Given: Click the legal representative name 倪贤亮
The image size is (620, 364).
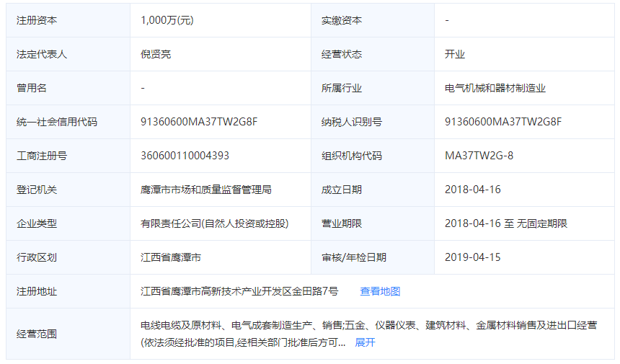Looking at the screenshot, I should 156,54.
